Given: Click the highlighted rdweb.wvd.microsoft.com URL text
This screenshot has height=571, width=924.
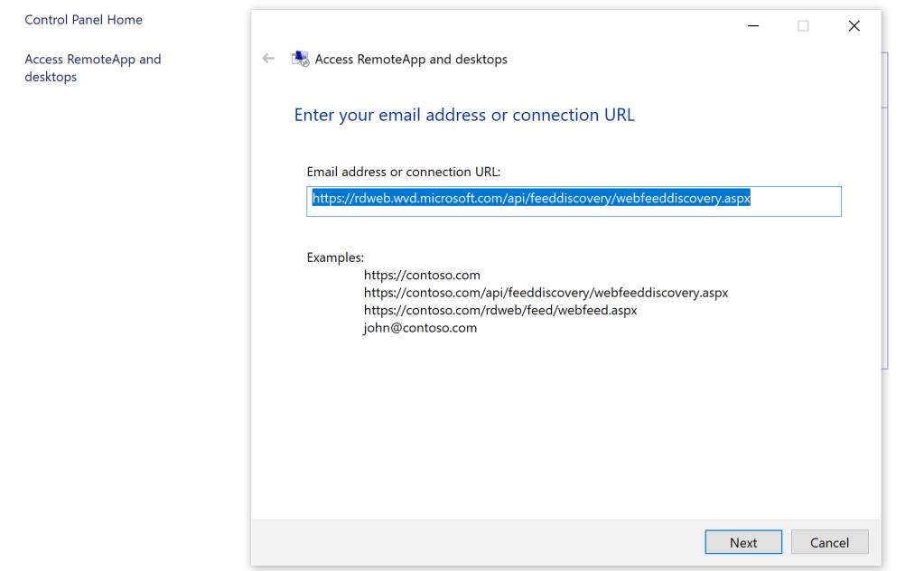Looking at the screenshot, I should (x=531, y=198).
